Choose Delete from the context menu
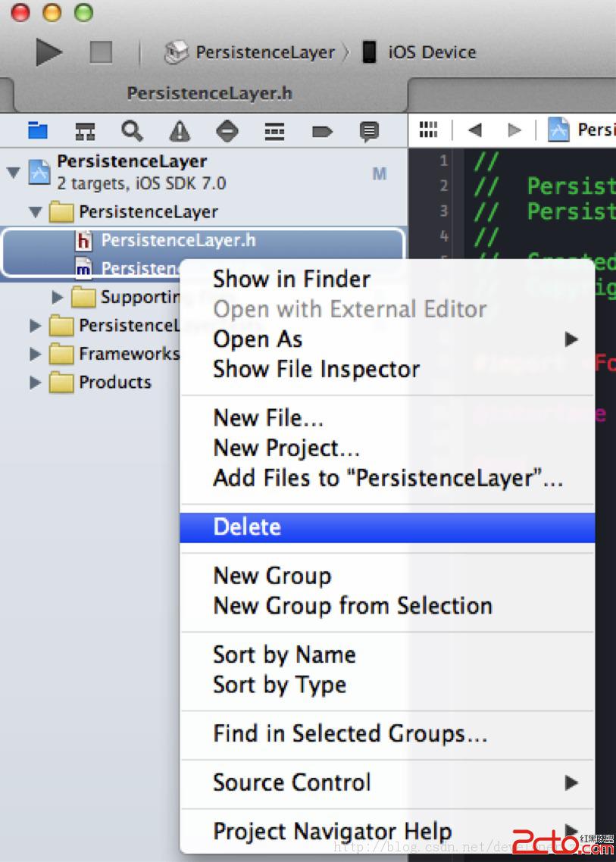Screen dimensions: 616x862 248,527
